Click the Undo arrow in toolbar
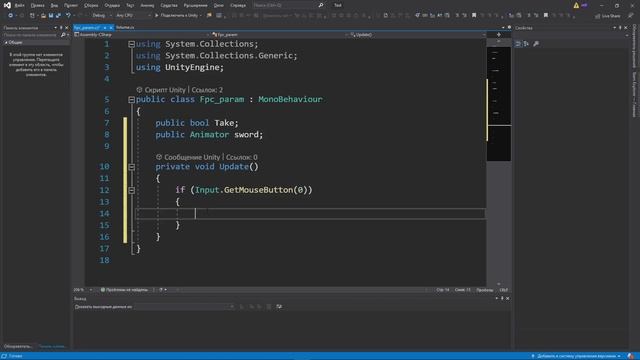640x360 pixels. click(68, 16)
